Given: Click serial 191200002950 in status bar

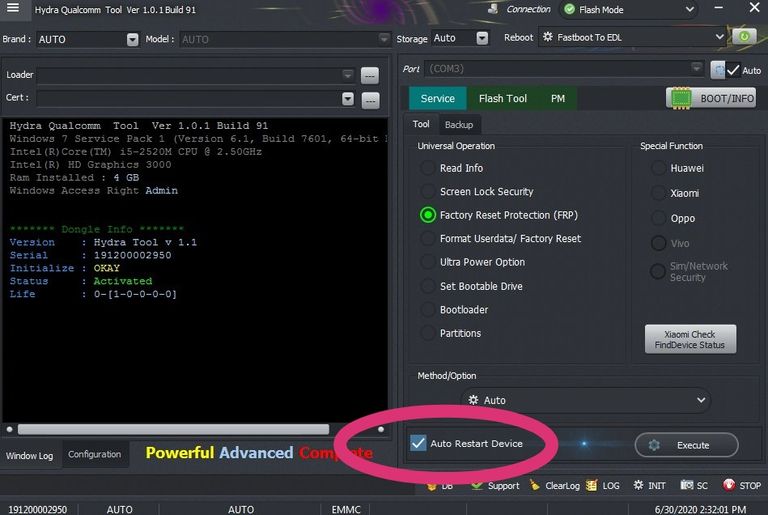Looking at the screenshot, I should tap(38, 509).
